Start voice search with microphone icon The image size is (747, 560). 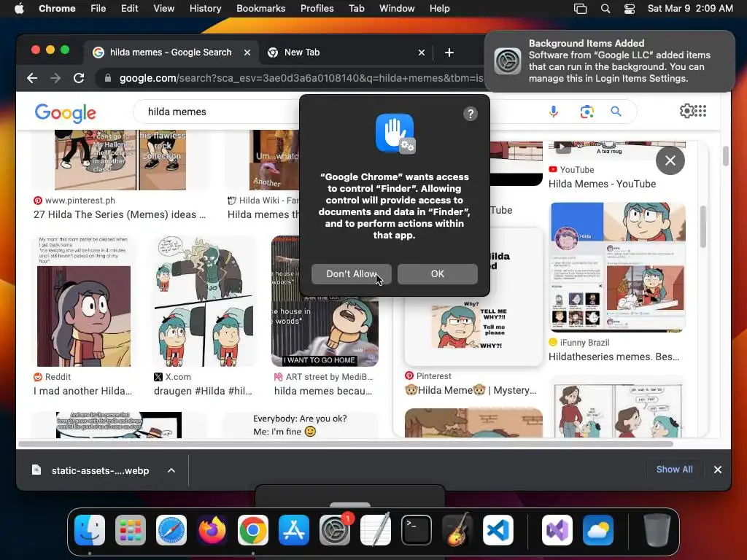[x=554, y=112]
